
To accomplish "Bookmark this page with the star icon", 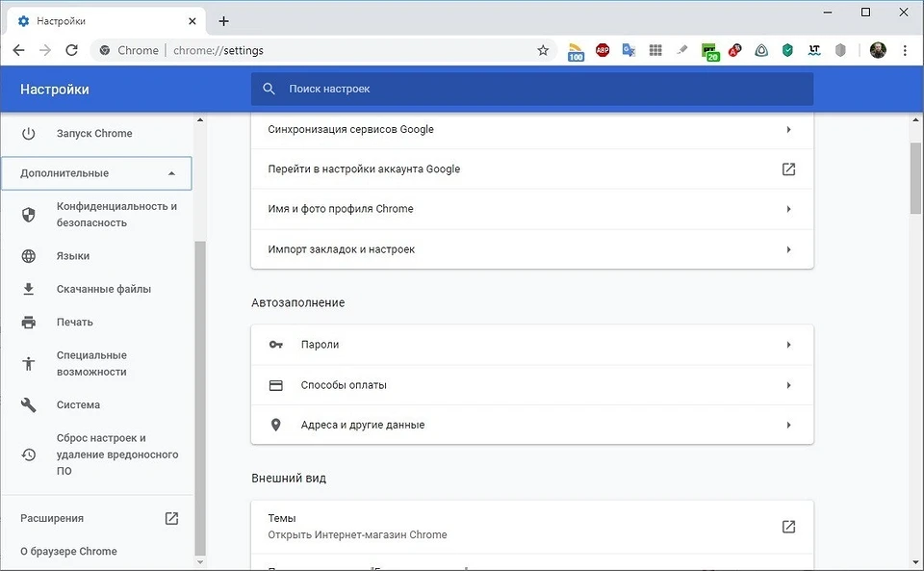I will click(543, 50).
